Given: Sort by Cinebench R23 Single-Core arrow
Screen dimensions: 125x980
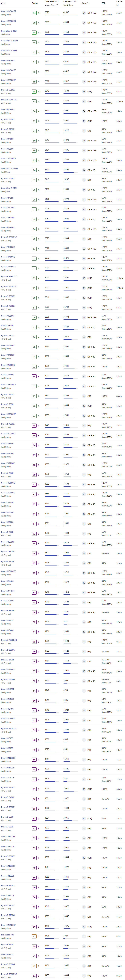Looking at the screenshot, I should point(57,5).
